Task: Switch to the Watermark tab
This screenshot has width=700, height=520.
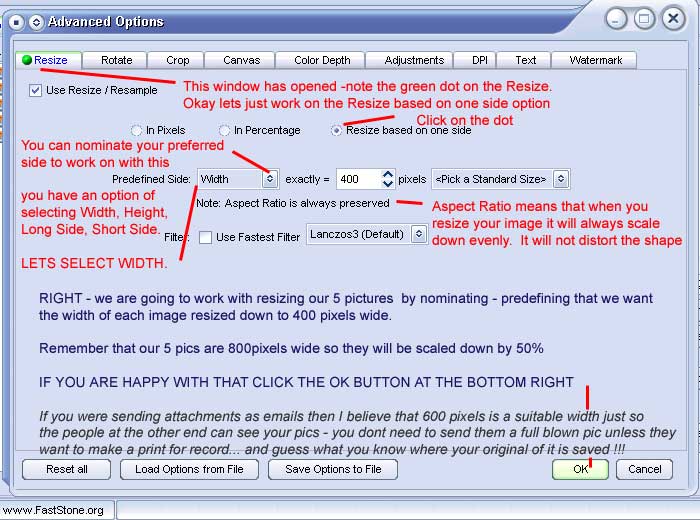Action: [596, 60]
